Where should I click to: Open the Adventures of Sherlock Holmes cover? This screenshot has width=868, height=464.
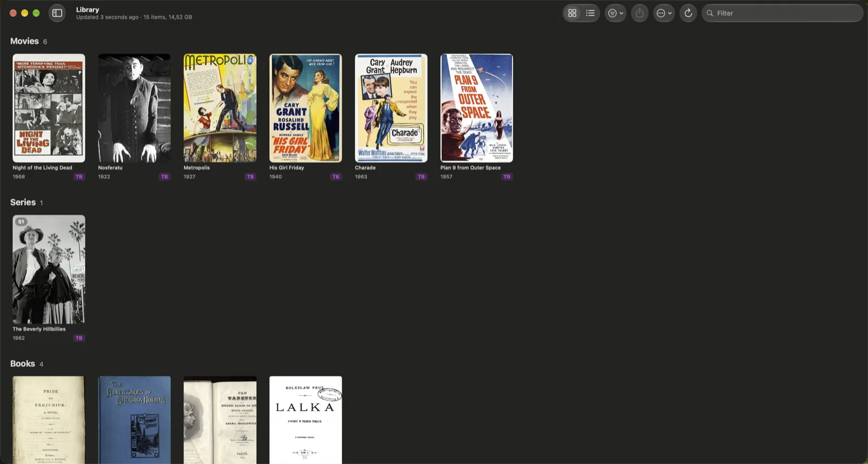[135, 419]
